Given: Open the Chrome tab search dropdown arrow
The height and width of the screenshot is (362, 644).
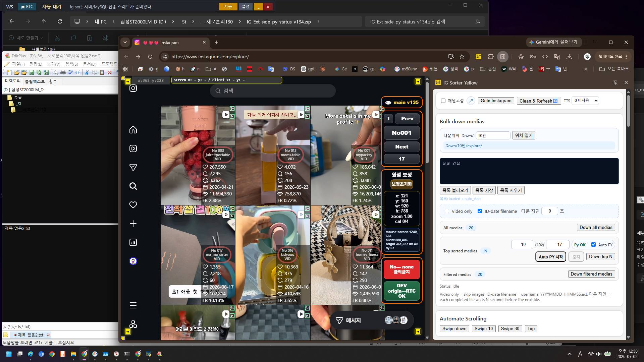Looking at the screenshot, I should pyautogui.click(x=125, y=42).
